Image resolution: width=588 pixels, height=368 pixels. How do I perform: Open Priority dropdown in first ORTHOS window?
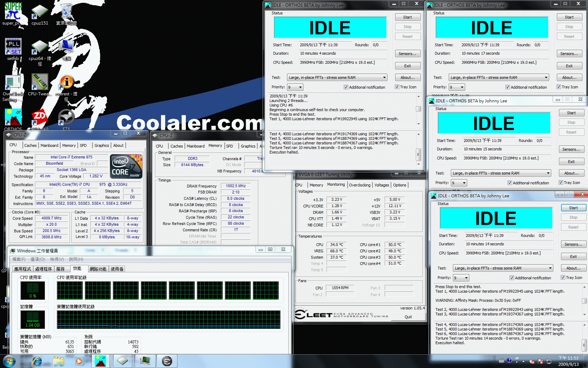point(295,87)
